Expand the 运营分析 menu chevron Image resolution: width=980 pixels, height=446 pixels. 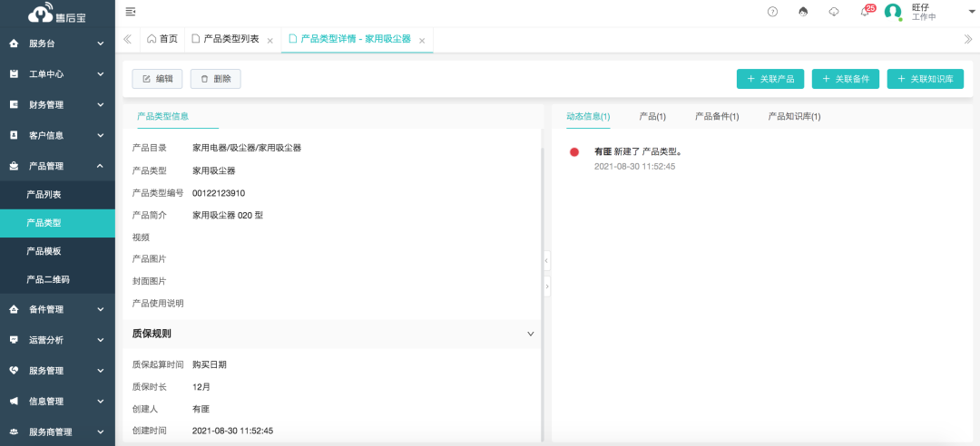click(x=100, y=340)
